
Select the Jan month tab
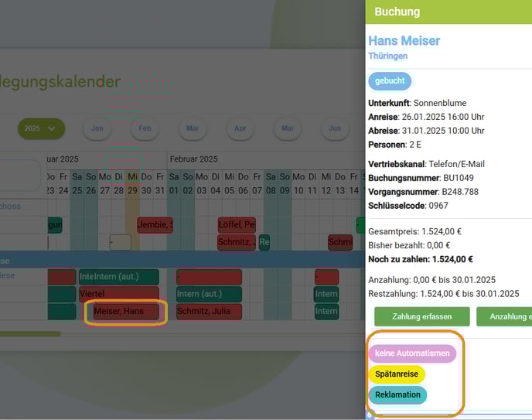[97, 128]
